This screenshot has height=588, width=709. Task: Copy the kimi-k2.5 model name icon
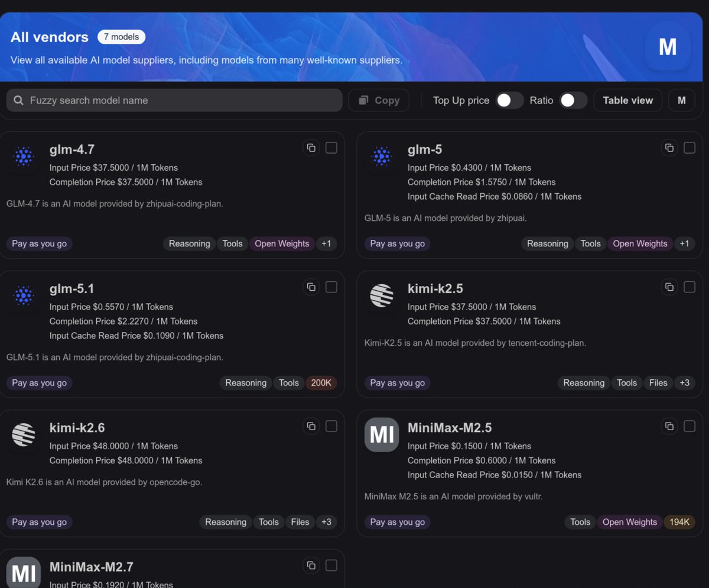coord(669,287)
